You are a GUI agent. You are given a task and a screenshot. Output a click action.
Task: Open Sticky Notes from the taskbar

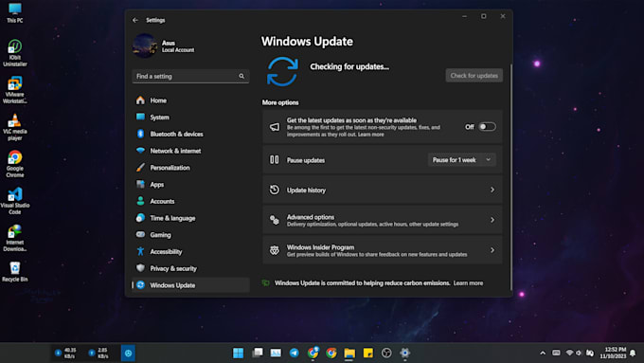pyautogui.click(x=368, y=353)
